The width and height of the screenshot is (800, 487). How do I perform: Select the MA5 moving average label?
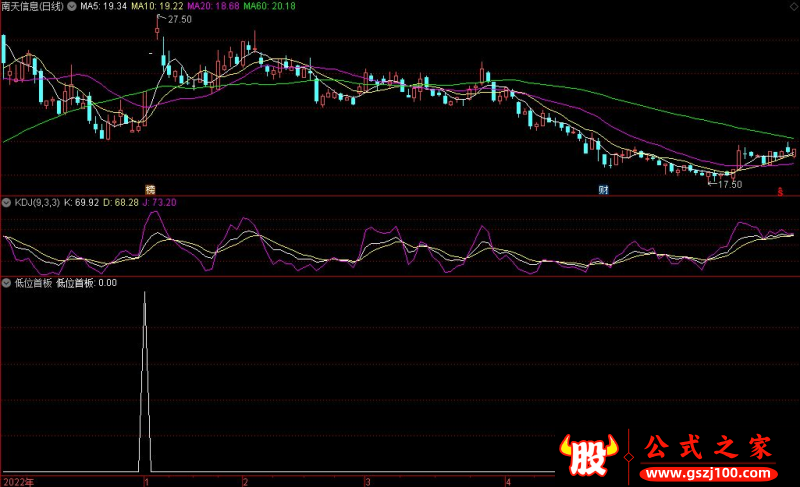coord(102,6)
